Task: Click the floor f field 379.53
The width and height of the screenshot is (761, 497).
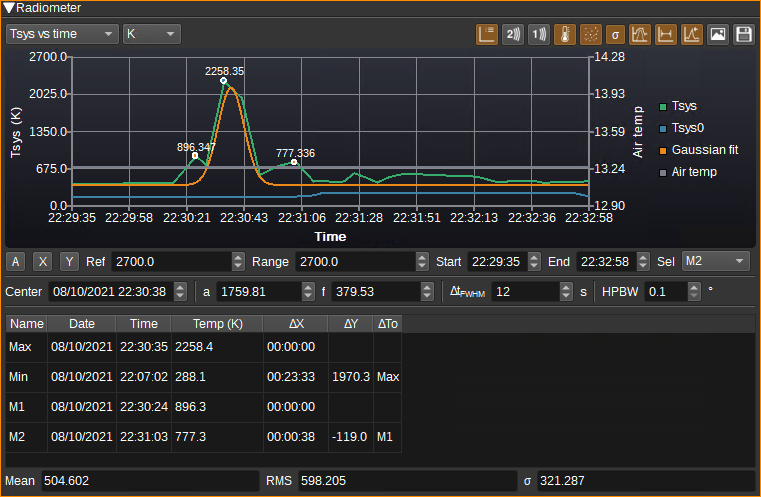Action: pyautogui.click(x=376, y=292)
